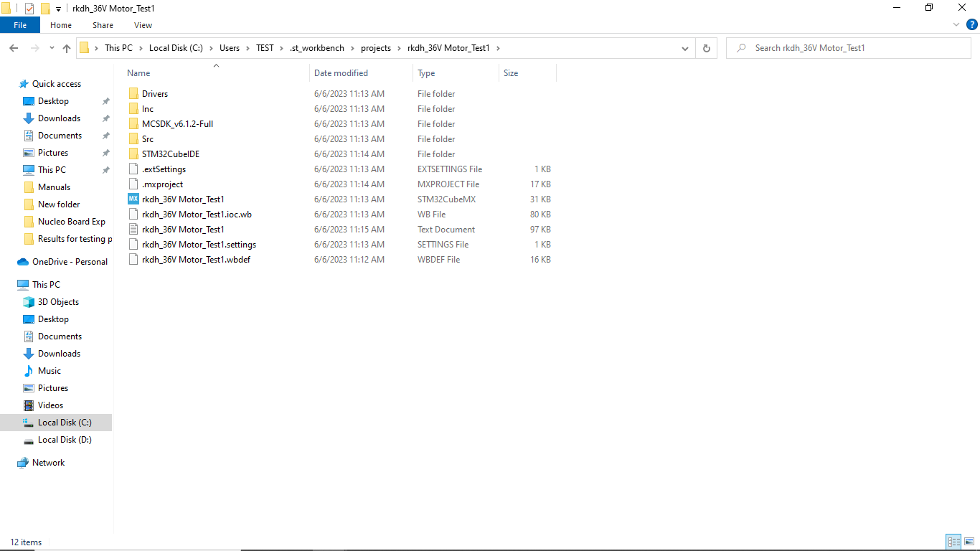Image resolution: width=980 pixels, height=551 pixels.
Task: Open the Help question mark icon
Action: (x=973, y=24)
